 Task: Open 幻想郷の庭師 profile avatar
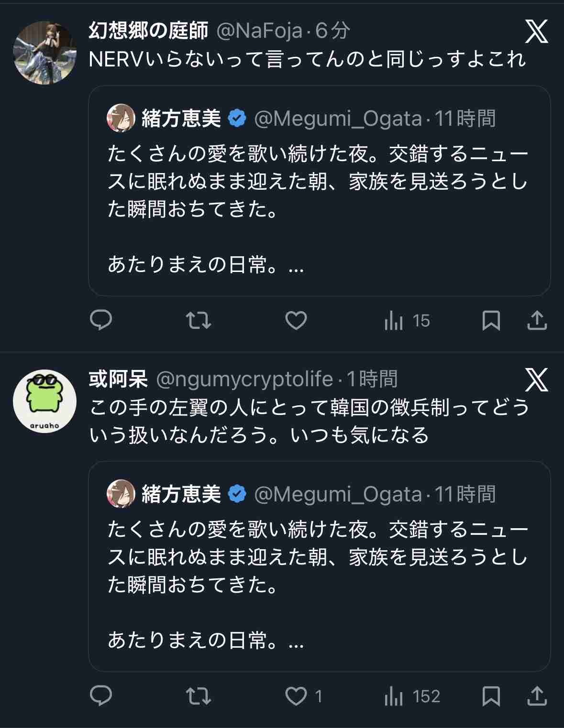tap(44, 52)
